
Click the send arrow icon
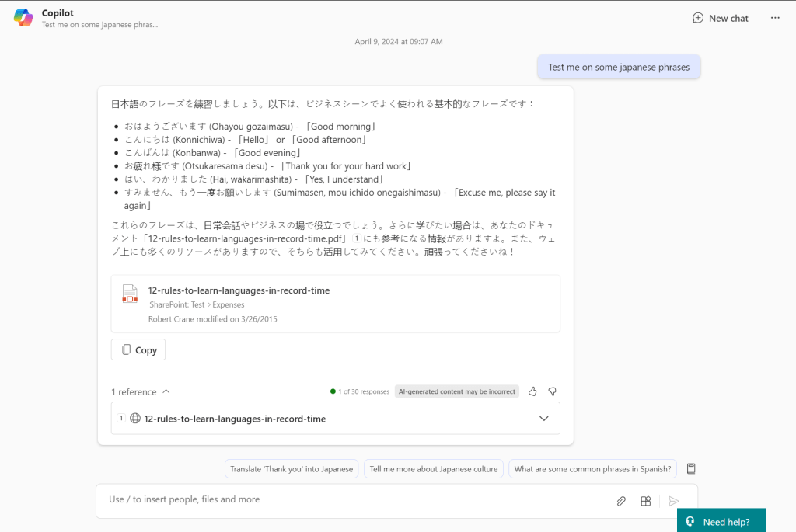674,501
